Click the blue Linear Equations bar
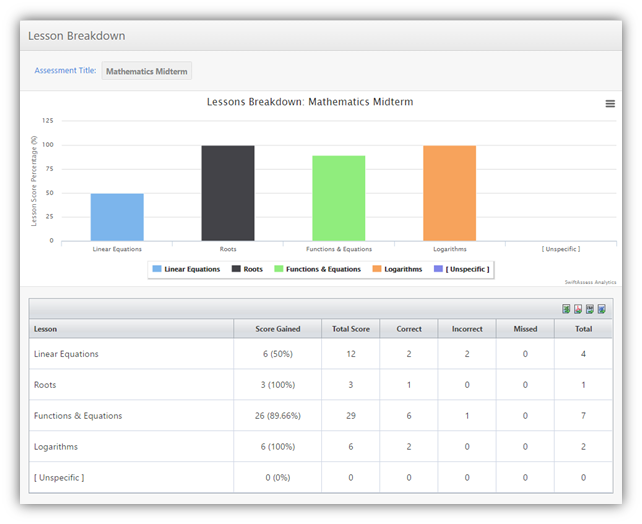This screenshot has height=524, width=642. click(x=117, y=217)
